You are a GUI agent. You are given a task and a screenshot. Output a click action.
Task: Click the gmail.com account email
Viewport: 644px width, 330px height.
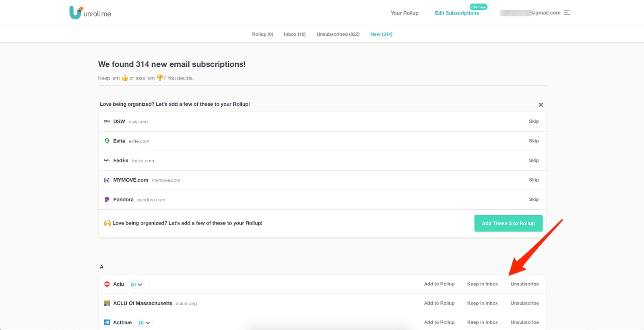point(530,13)
